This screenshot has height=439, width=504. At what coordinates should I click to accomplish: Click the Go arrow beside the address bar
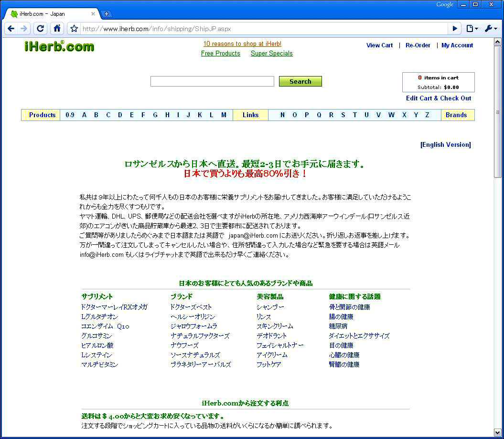click(x=454, y=29)
